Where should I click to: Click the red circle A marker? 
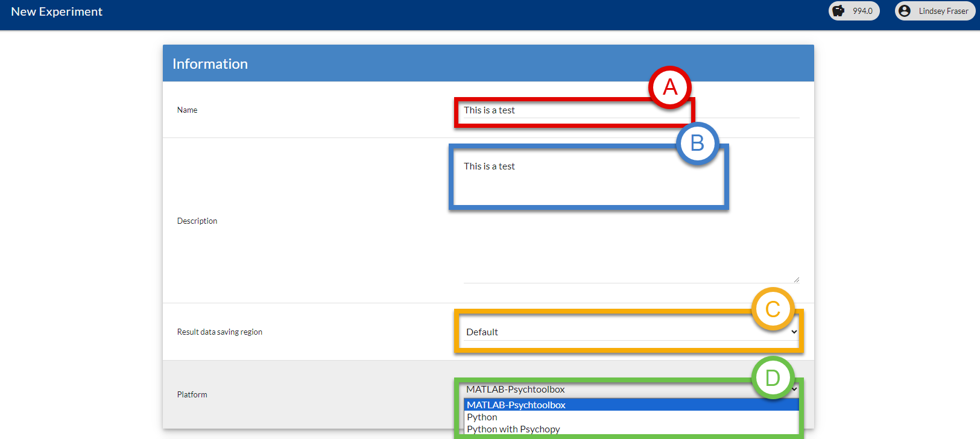[670, 87]
